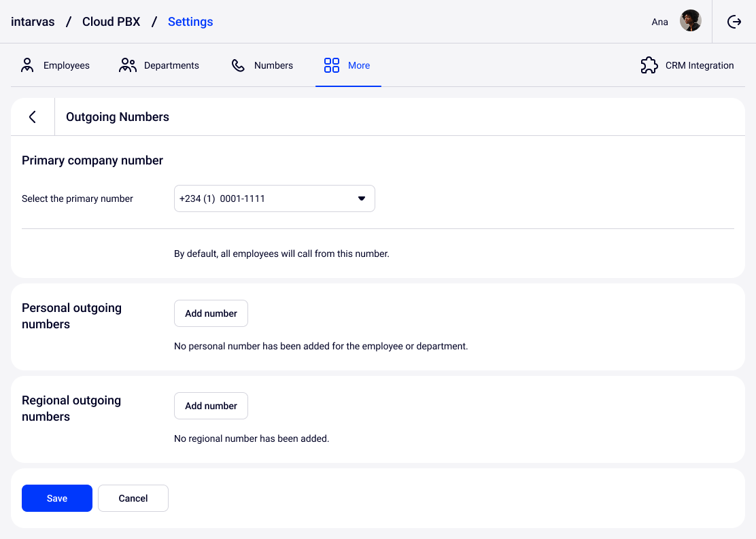This screenshot has width=756, height=539.
Task: Navigate to Cloud PBX breadcrumb
Action: (111, 22)
